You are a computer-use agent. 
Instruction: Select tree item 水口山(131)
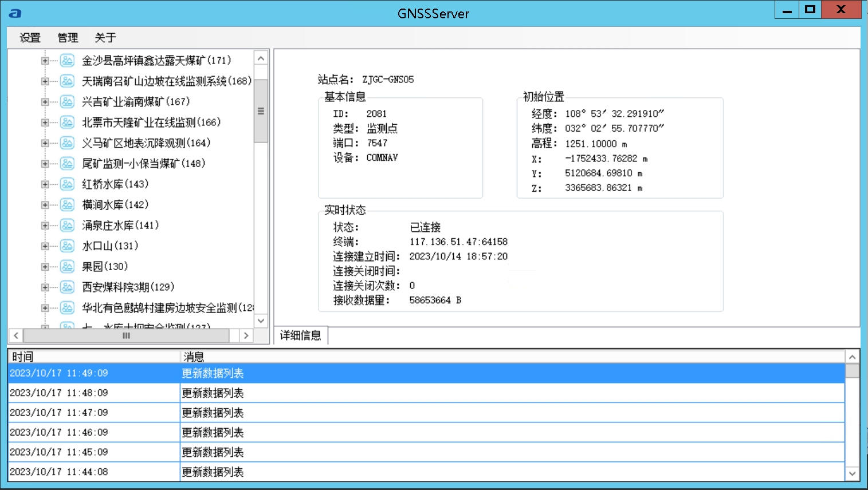pos(110,246)
